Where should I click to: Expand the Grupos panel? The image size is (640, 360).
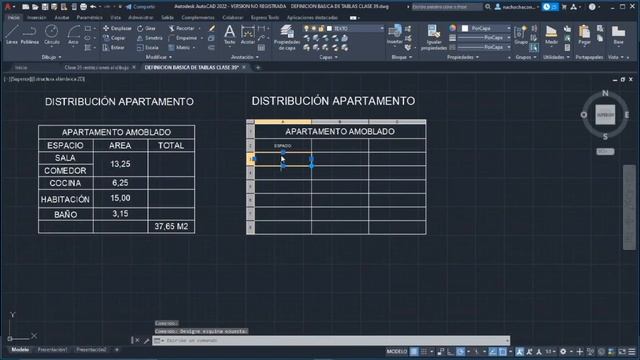[x=526, y=57]
